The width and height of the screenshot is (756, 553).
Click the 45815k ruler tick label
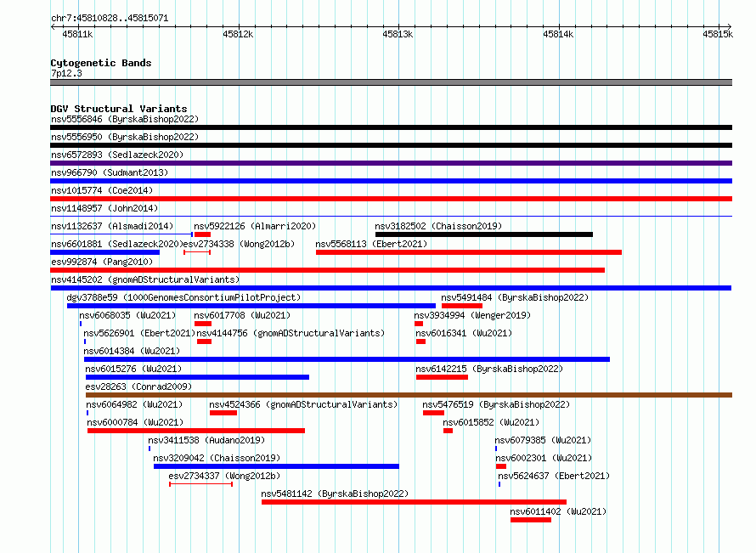click(x=718, y=34)
